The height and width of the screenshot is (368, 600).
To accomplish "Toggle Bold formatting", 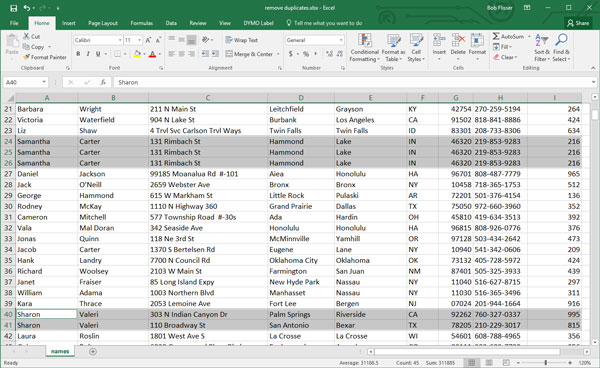I will coord(78,54).
